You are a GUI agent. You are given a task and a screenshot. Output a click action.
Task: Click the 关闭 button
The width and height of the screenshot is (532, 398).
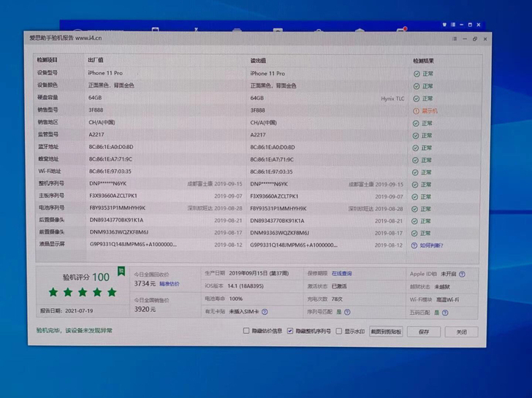(x=461, y=331)
